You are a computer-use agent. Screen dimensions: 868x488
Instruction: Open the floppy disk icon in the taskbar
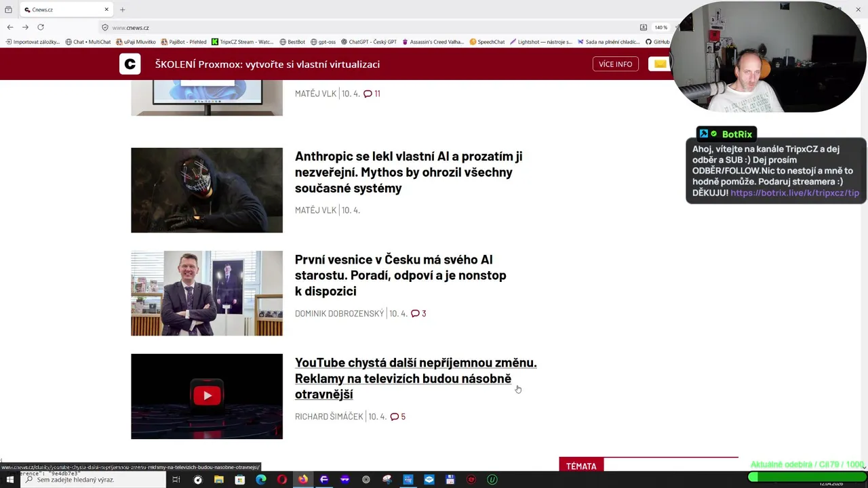tap(450, 480)
